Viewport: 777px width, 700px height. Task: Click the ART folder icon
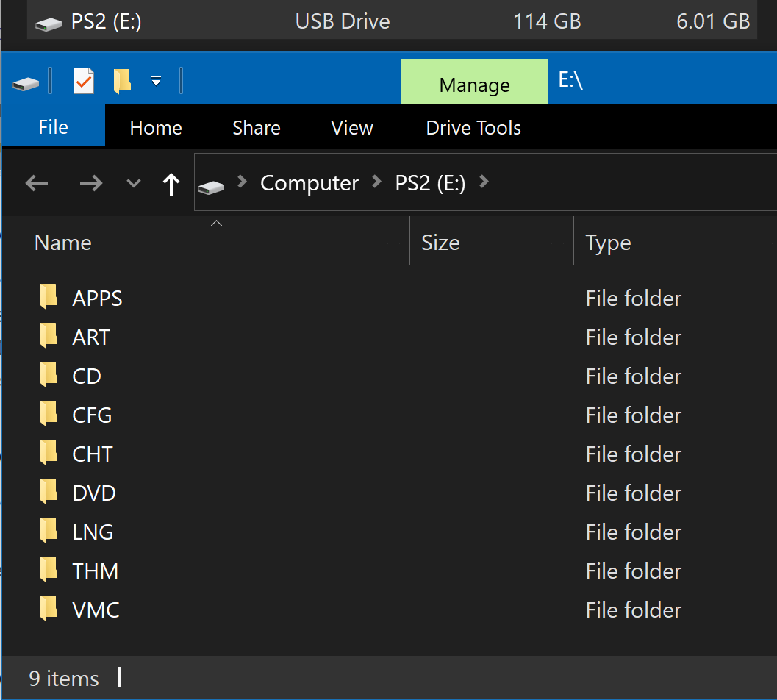(49, 335)
